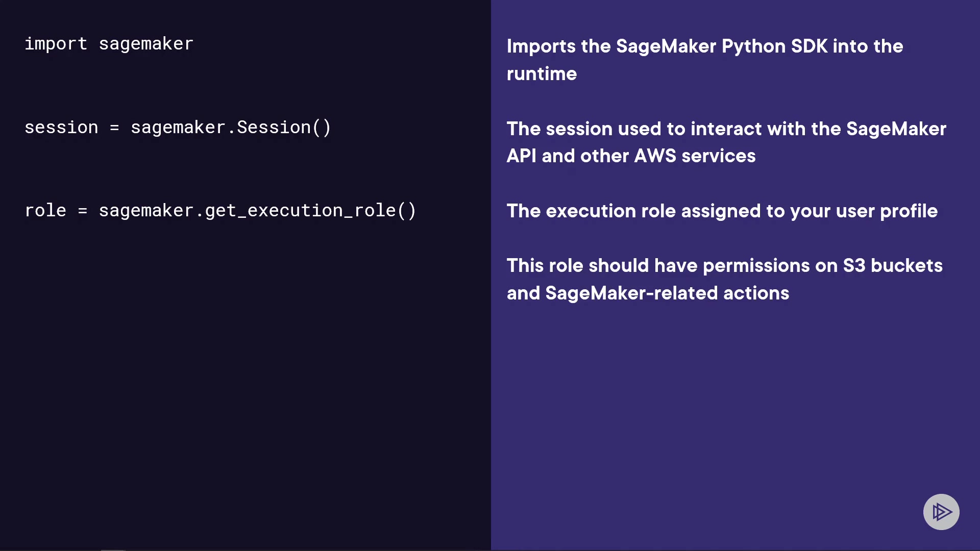
Task: Click 'API and other AWS services' text
Action: pyautogui.click(x=631, y=156)
